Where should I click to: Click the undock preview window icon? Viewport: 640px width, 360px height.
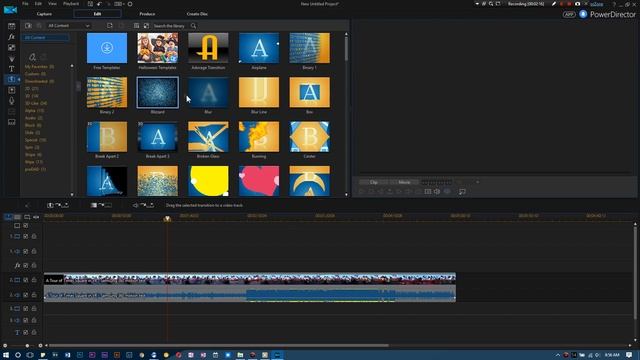pos(462,191)
